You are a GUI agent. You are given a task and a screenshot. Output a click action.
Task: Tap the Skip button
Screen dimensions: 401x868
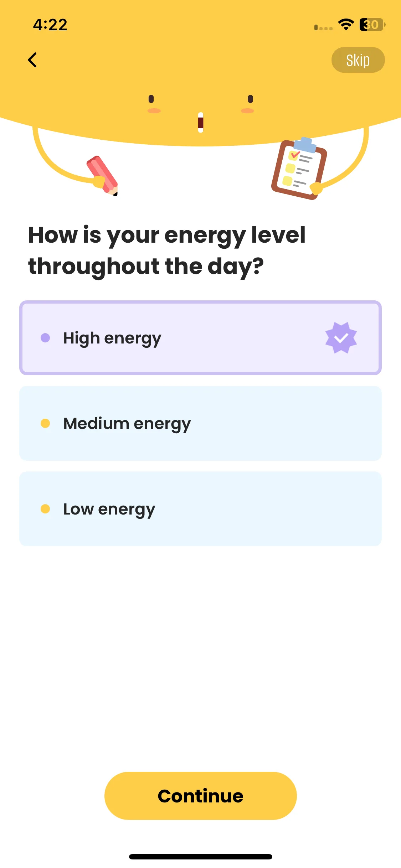coord(358,60)
